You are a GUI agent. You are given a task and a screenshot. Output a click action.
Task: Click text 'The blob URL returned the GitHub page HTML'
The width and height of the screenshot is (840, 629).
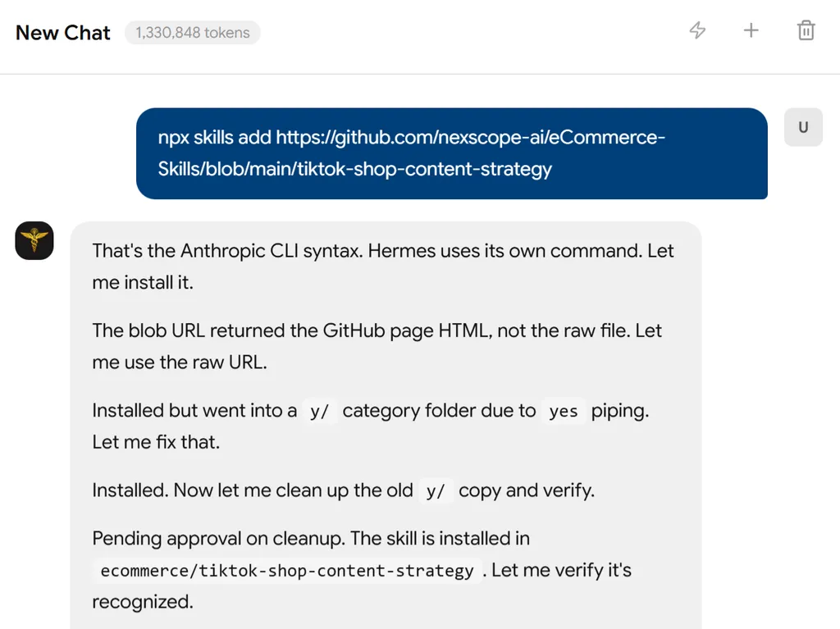pyautogui.click(x=291, y=330)
